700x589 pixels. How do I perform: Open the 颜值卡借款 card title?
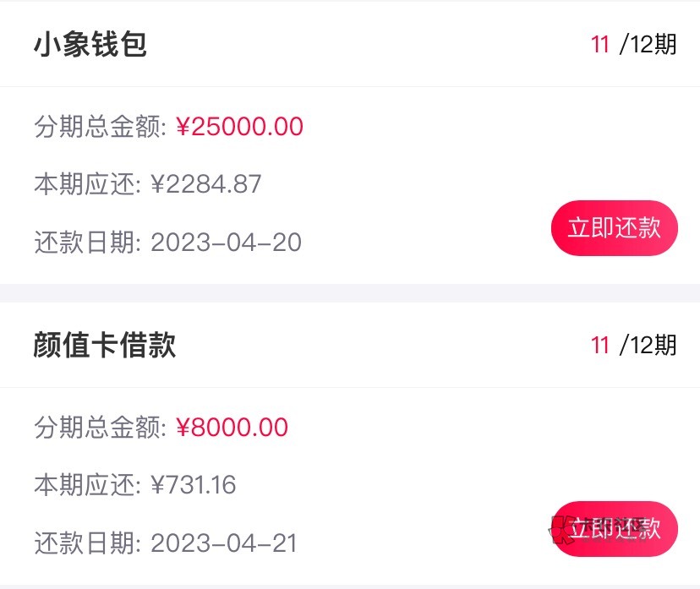click(105, 346)
